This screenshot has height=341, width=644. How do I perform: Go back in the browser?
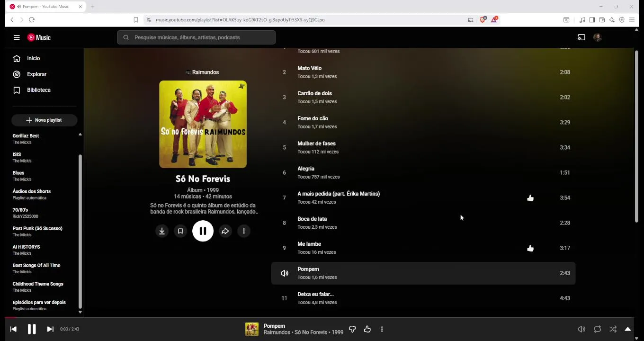coord(12,20)
